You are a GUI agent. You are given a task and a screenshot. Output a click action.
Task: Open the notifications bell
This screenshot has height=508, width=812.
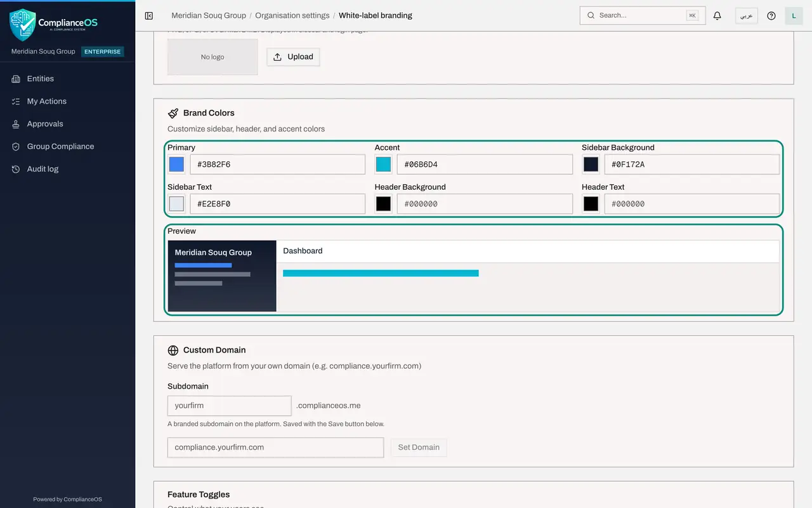point(717,16)
